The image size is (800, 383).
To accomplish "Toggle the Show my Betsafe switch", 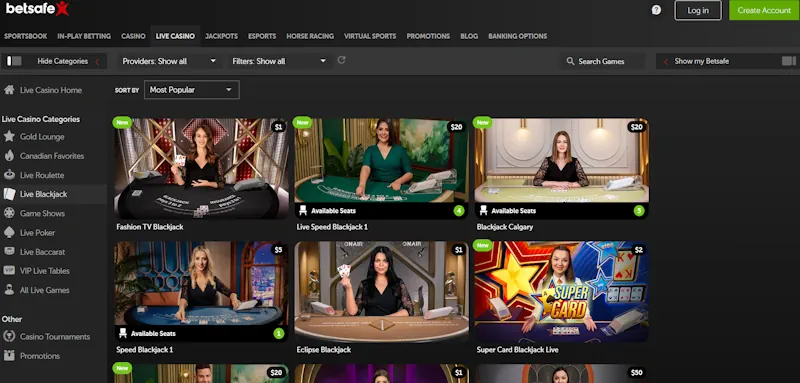I will click(789, 61).
